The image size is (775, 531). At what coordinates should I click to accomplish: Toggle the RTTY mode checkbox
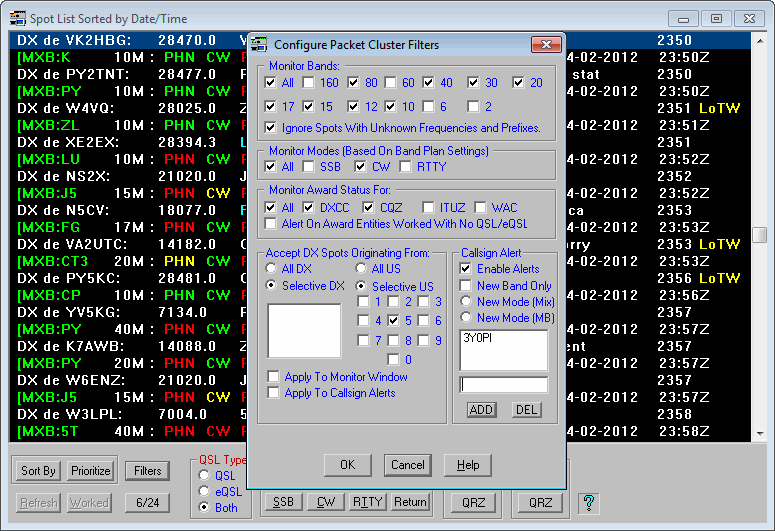point(408,167)
